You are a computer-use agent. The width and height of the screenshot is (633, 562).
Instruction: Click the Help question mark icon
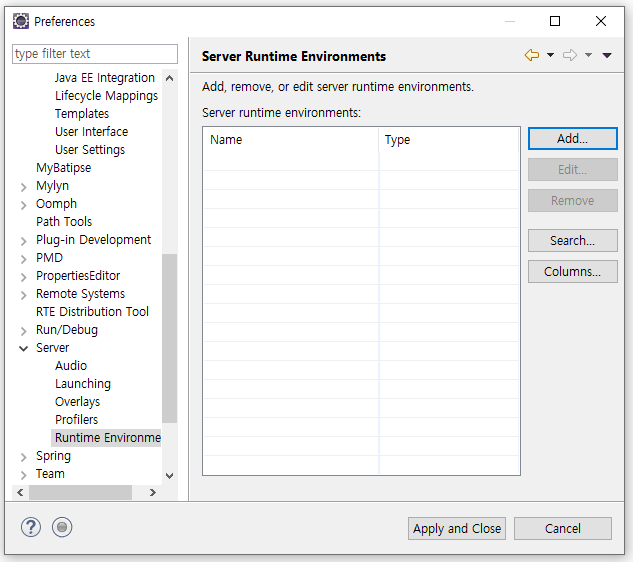(31, 527)
